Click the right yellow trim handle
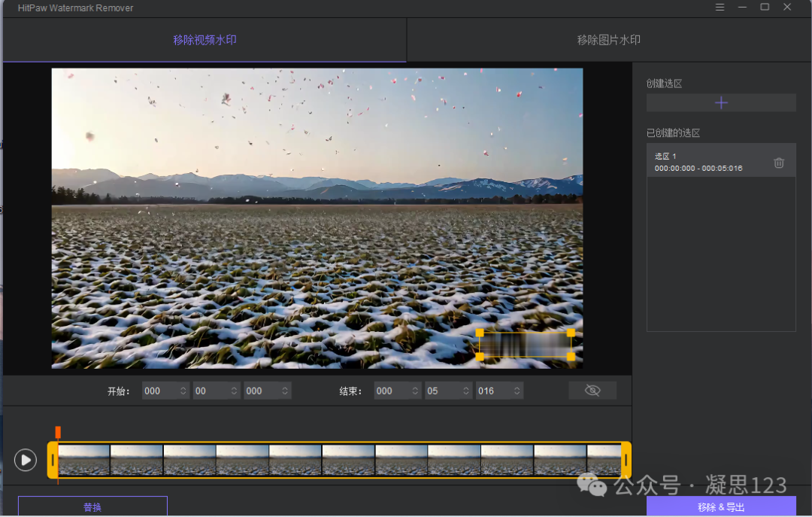 [x=626, y=460]
